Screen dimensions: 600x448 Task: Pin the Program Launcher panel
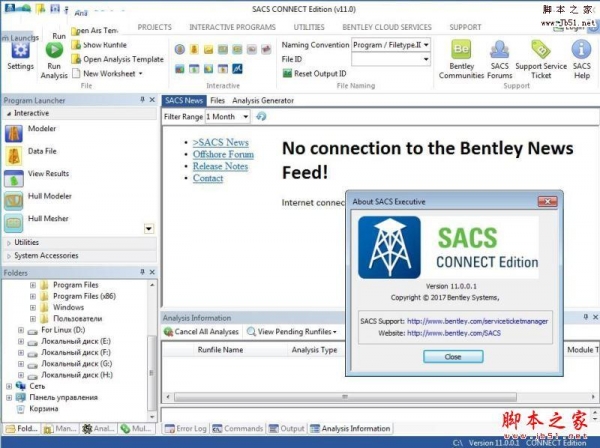(142, 100)
